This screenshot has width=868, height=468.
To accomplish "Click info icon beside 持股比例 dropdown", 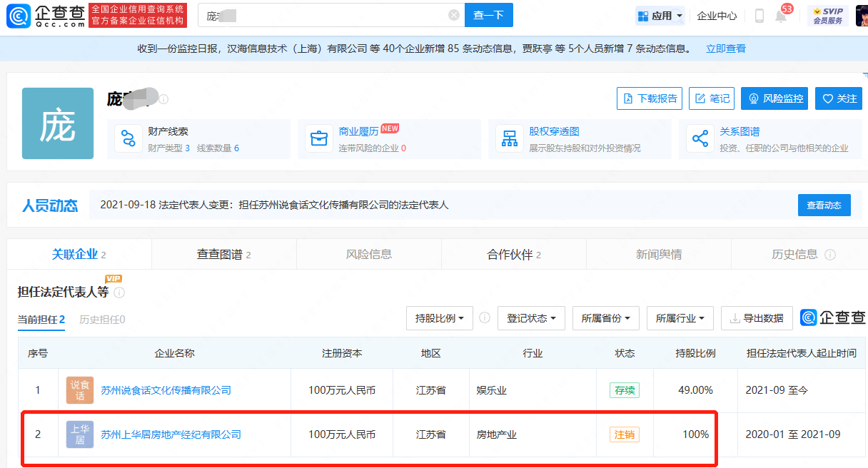I will 485,317.
